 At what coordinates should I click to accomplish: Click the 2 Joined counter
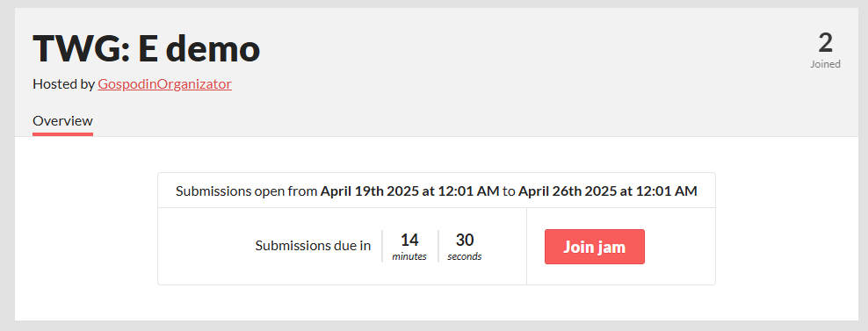tap(825, 50)
